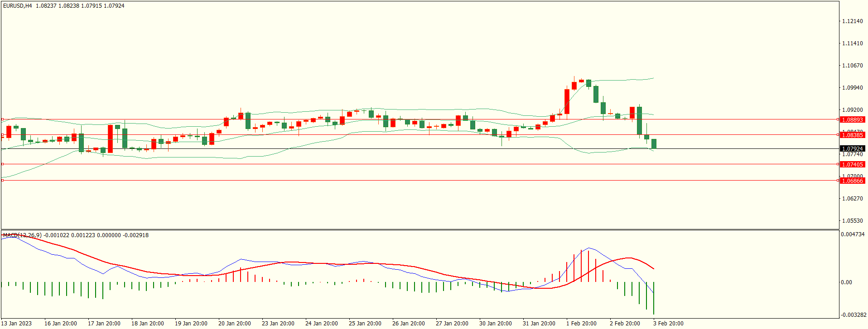Click the 3 Feb 20:00 date label
Viewport: 868px width, 329px height.
(668, 324)
